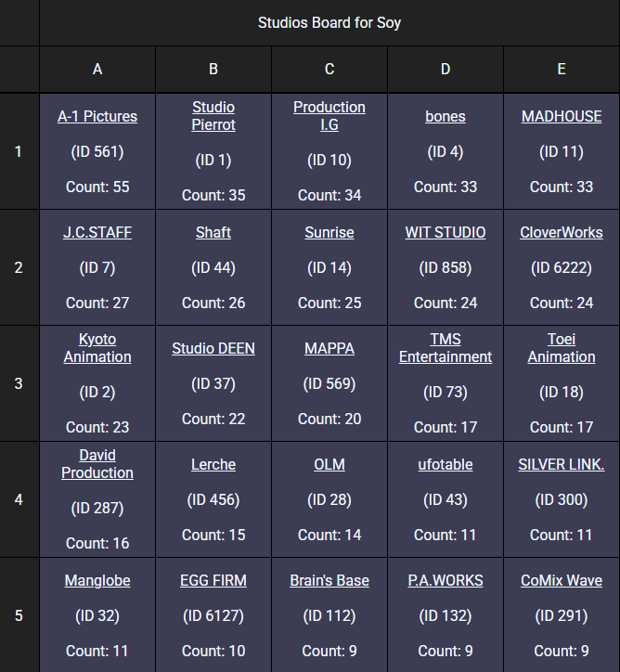Open Production I.G studio page
Viewport: 620px width, 672px height.
[x=329, y=116]
